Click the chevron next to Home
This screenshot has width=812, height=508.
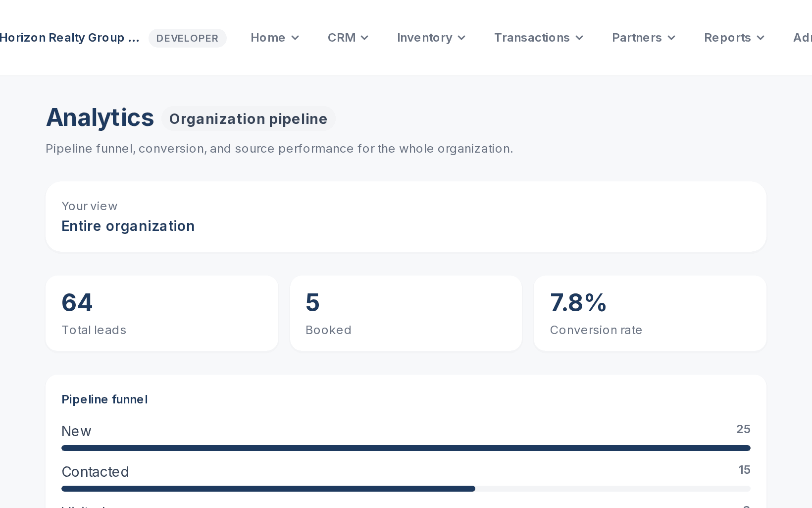tap(295, 38)
